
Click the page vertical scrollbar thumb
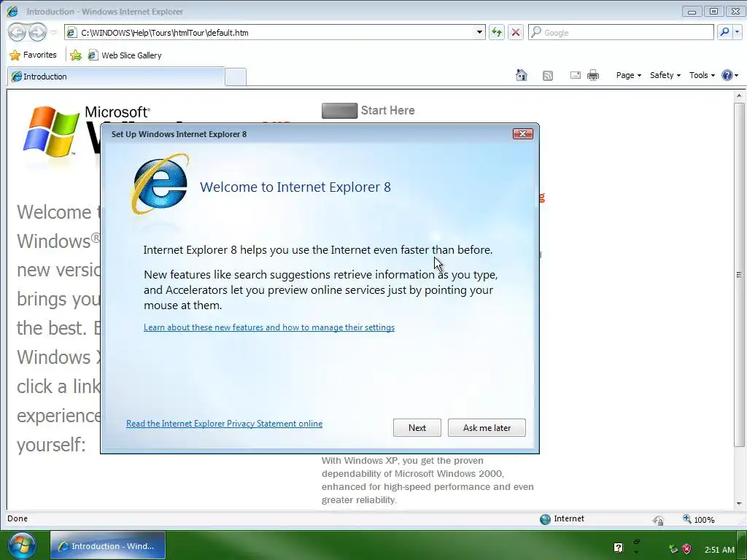(739, 274)
